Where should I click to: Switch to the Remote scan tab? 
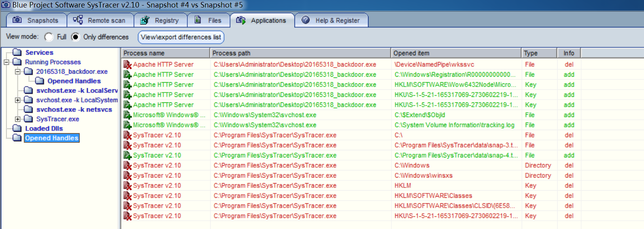(x=100, y=20)
